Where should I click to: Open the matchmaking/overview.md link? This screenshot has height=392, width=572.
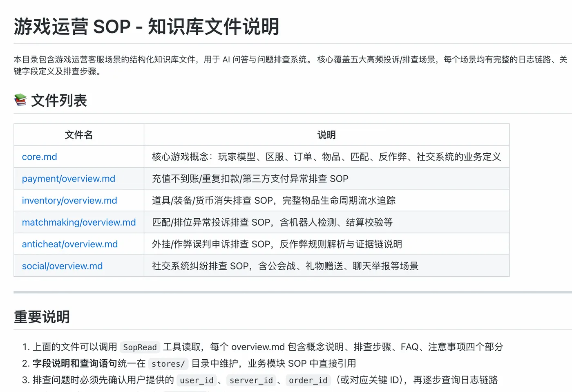78,222
